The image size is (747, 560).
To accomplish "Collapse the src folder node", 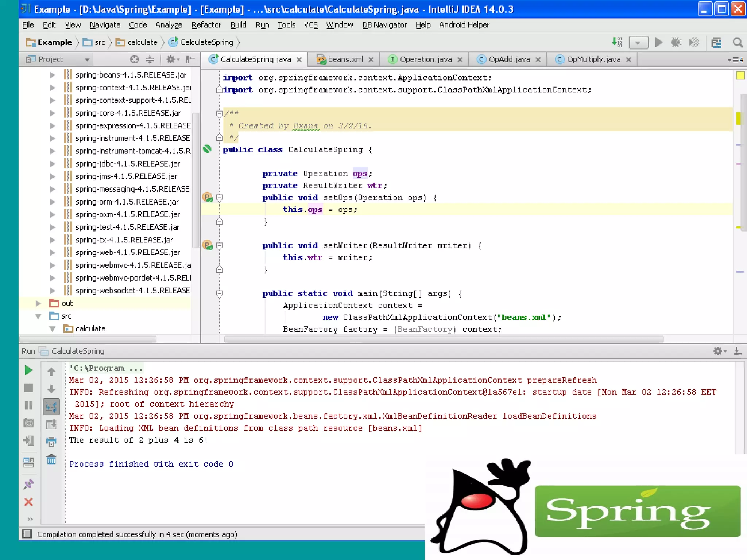I will pyautogui.click(x=38, y=316).
